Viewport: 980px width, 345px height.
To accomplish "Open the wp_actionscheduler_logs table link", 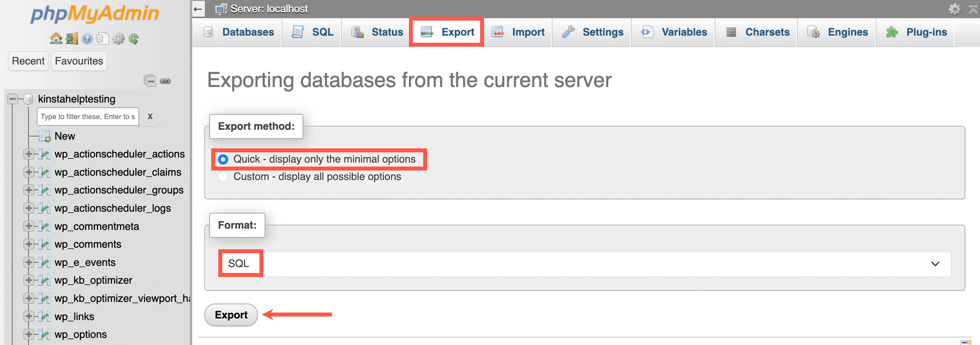I will coord(113,208).
